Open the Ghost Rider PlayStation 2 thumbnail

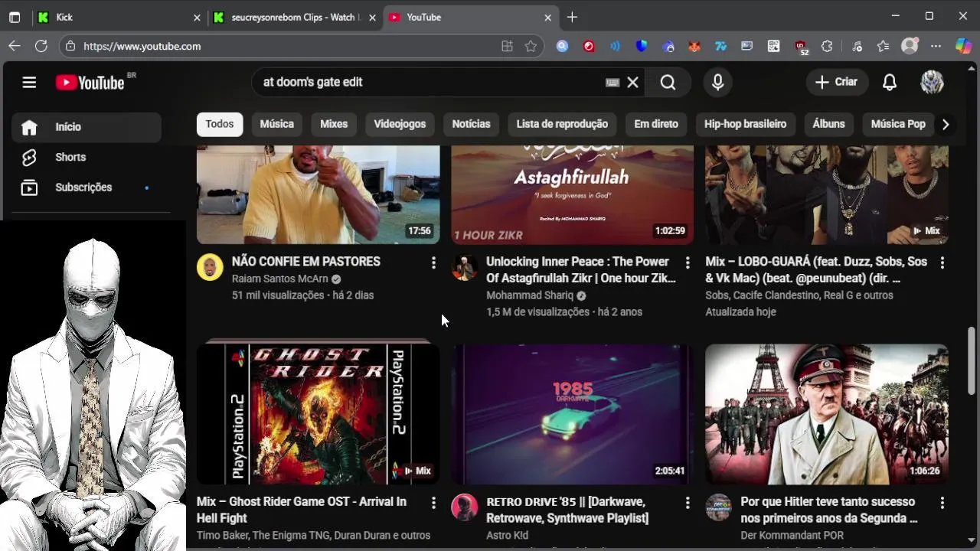tap(318, 414)
